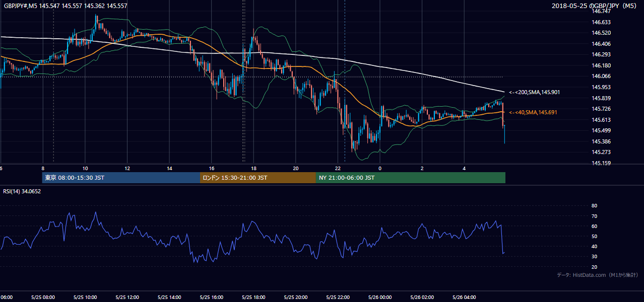Image resolution: width=644 pixels, height=302 pixels.
Task: Click the 5/26 02:00 date label
Action: (x=422, y=297)
